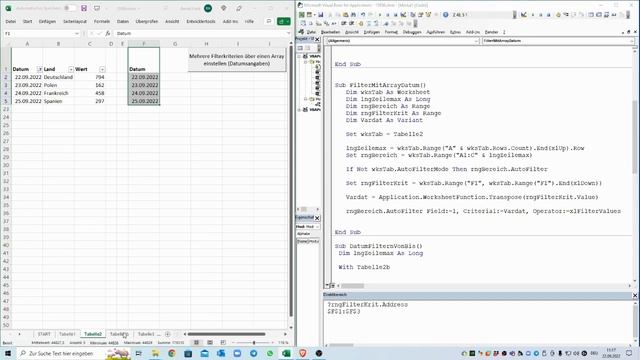
Task: Click the blue help icon in VBA toolbar
Action: point(446,15)
